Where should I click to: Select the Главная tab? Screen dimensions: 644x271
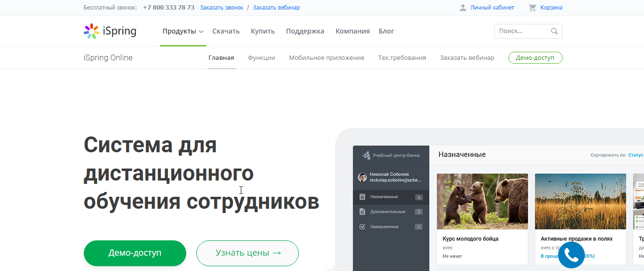click(x=221, y=58)
